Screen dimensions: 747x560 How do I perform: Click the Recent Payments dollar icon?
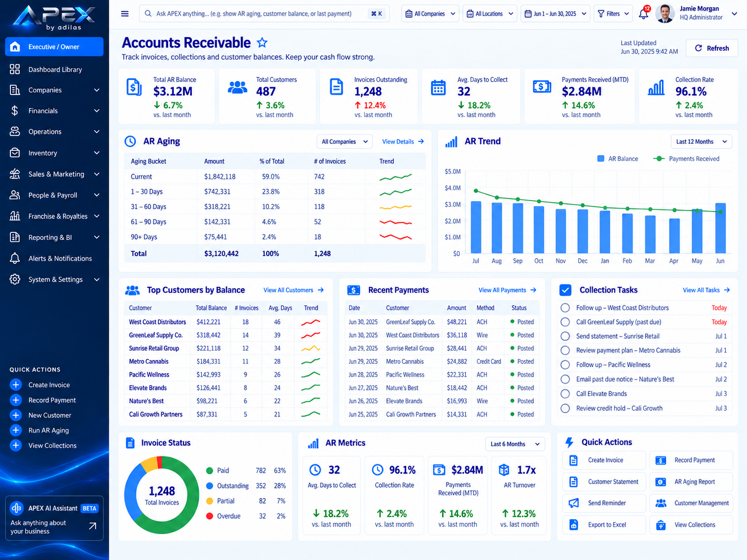pos(354,290)
